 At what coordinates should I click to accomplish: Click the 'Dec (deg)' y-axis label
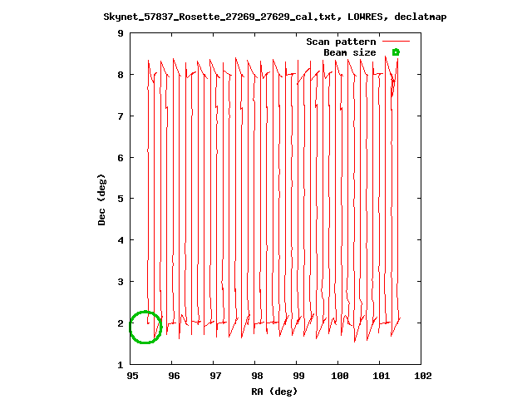pos(101,199)
